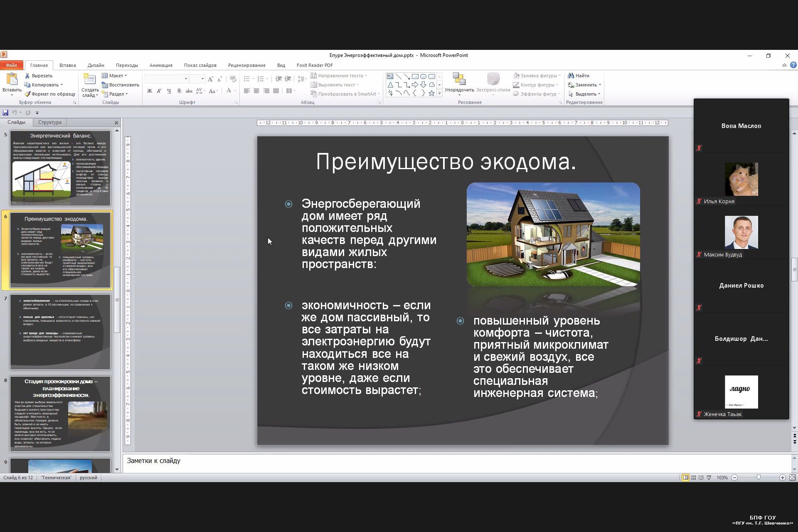The height and width of the screenshot is (532, 798).
Task: Restore slide layout with Восстановить
Action: [121, 85]
